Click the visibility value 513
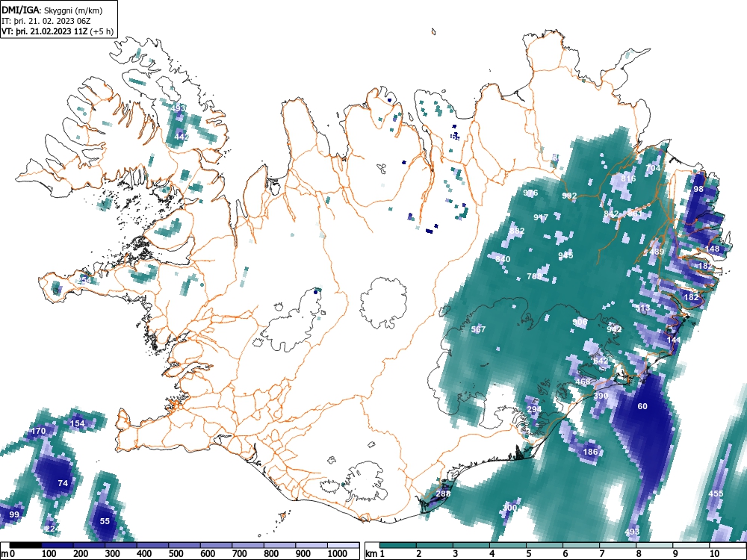747x560 pixels. (642, 308)
